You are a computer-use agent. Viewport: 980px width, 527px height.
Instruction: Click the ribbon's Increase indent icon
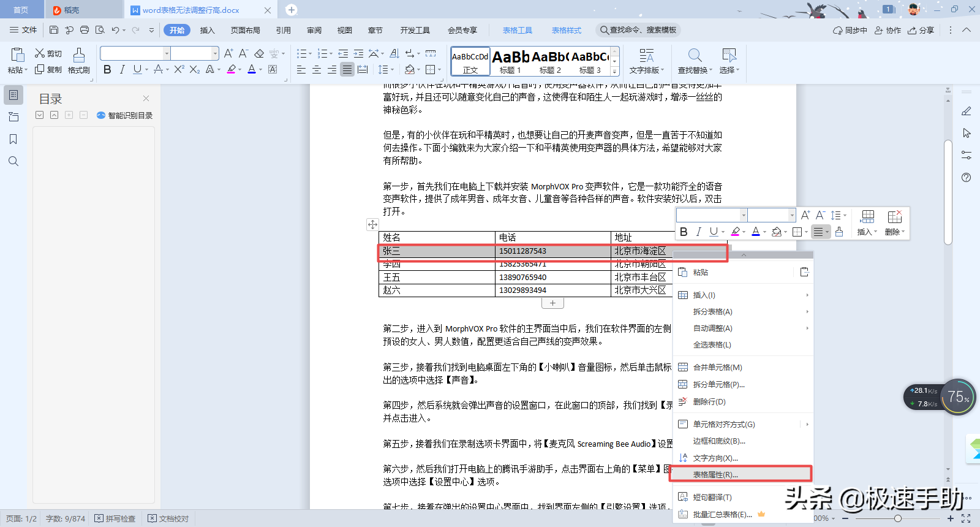358,53
